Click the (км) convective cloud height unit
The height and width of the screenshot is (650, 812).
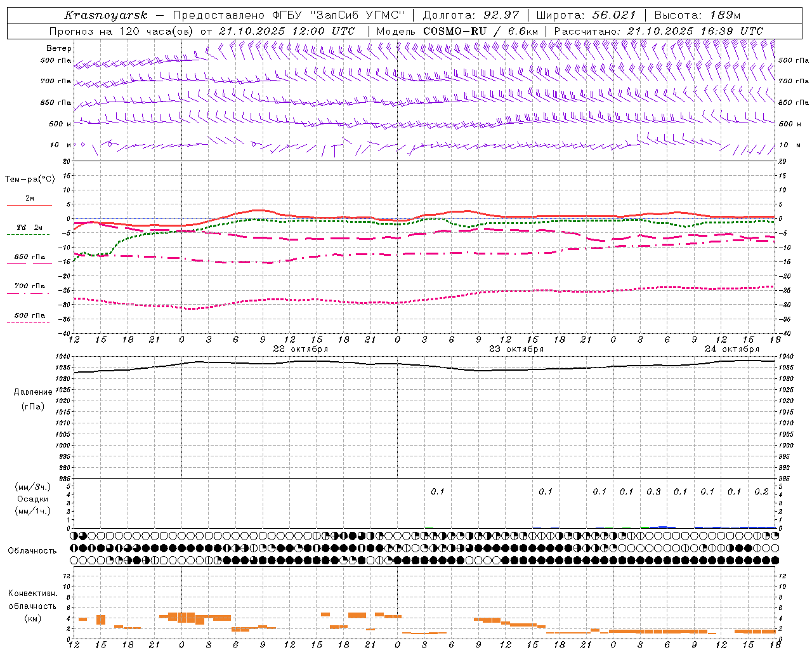33,618
